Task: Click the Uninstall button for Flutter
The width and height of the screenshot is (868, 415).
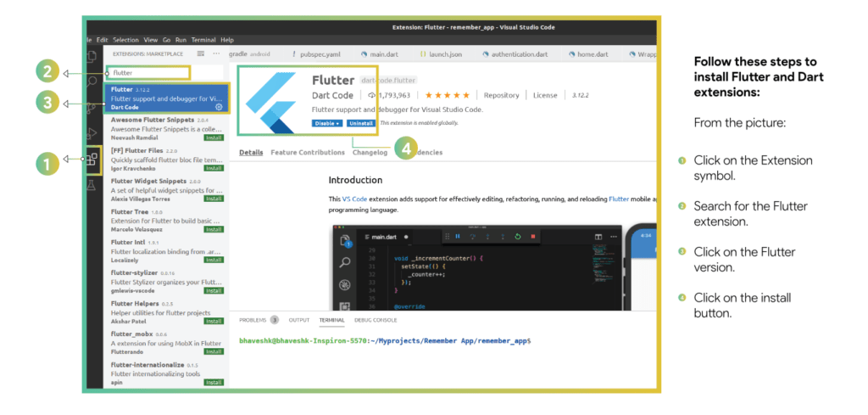Action: pos(360,123)
